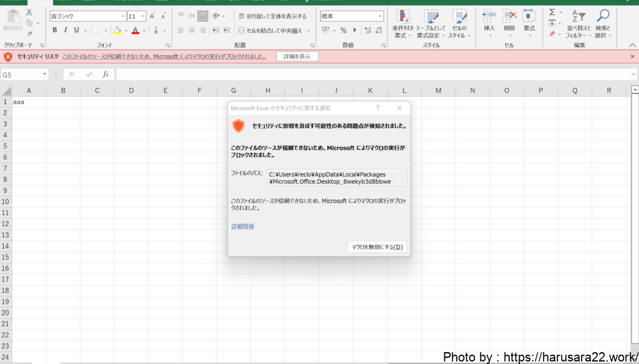Expand the font size dropdown
The width and height of the screenshot is (639, 364).
pyautogui.click(x=143, y=16)
